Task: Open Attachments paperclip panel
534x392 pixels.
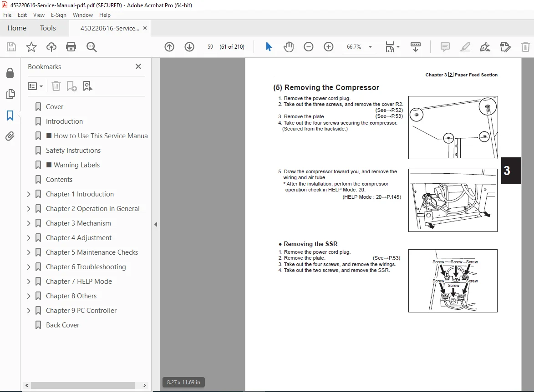Action: (10, 136)
